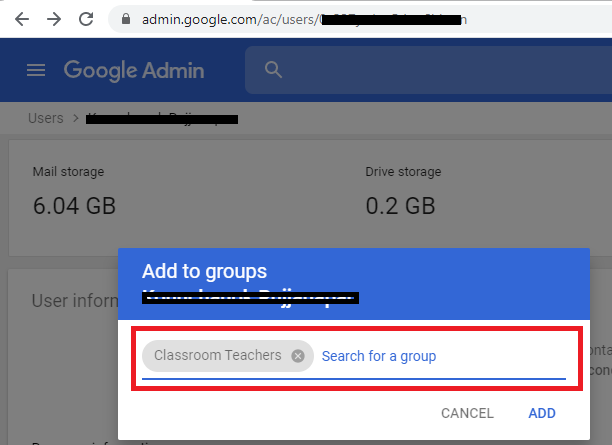
Task: Click the Drive storage label
Action: pos(403,172)
